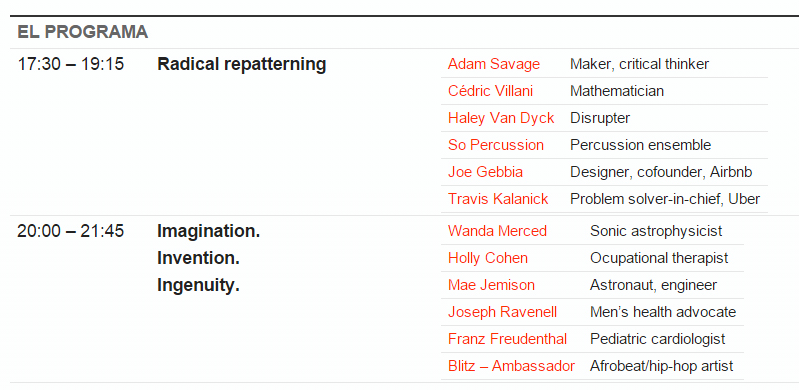Click the 17:30 – 19:15 time slot
This screenshot has height=390, width=799.
coord(70,64)
